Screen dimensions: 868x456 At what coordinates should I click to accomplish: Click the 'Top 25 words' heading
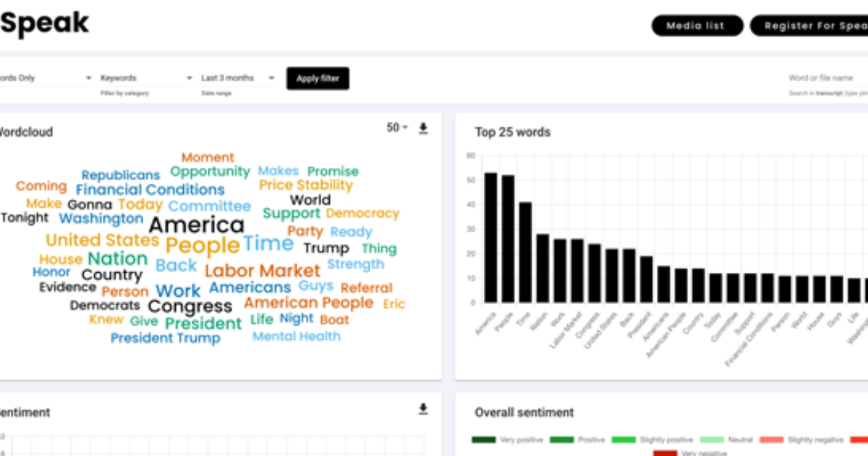pos(513,132)
